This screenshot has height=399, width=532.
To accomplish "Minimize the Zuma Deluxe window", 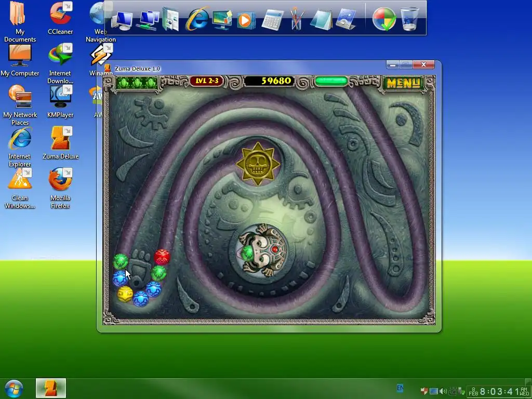I will pos(393,64).
